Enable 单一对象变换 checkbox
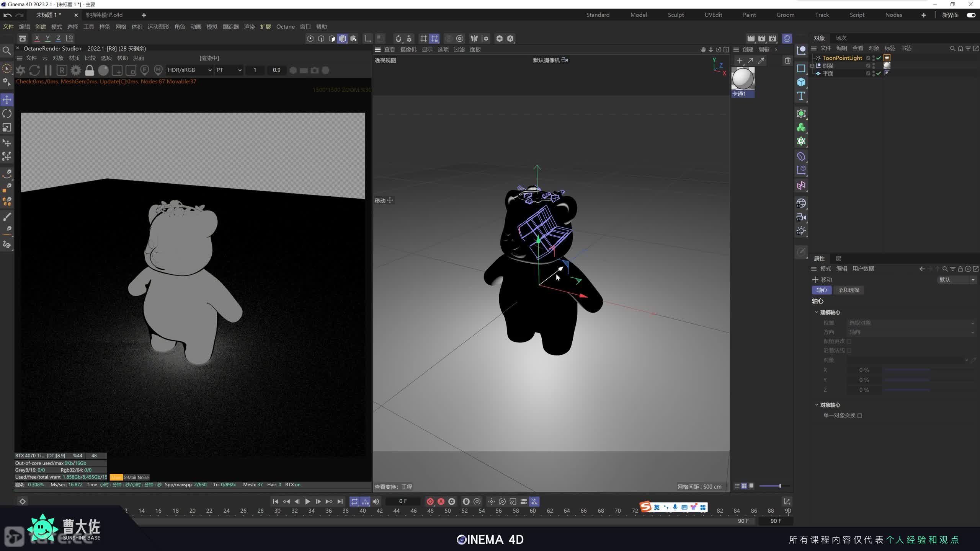This screenshot has height=551, width=980. [860, 416]
